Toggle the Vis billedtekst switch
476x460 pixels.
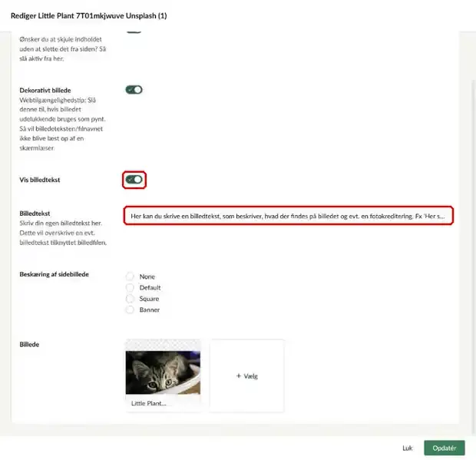coord(134,180)
